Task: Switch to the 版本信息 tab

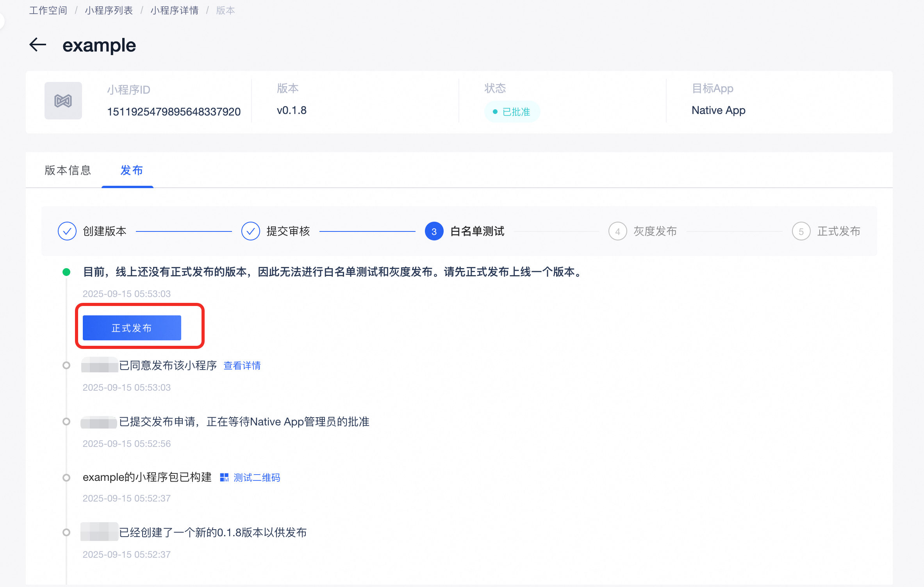Action: coord(68,171)
